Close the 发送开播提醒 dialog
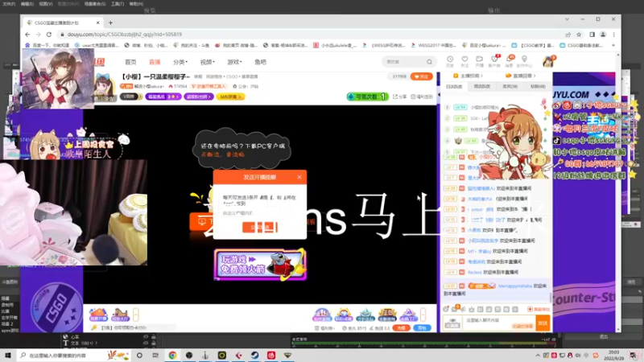This screenshot has height=362, width=644. [x=299, y=177]
